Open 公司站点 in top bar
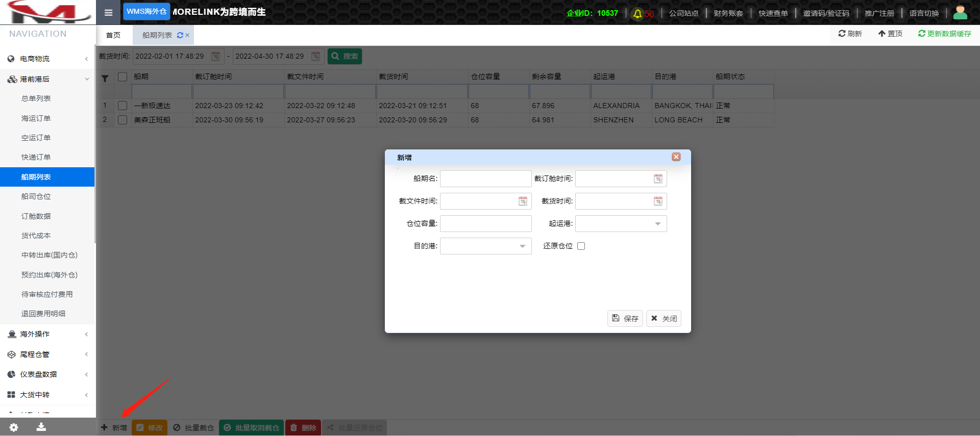980x436 pixels. click(x=683, y=13)
